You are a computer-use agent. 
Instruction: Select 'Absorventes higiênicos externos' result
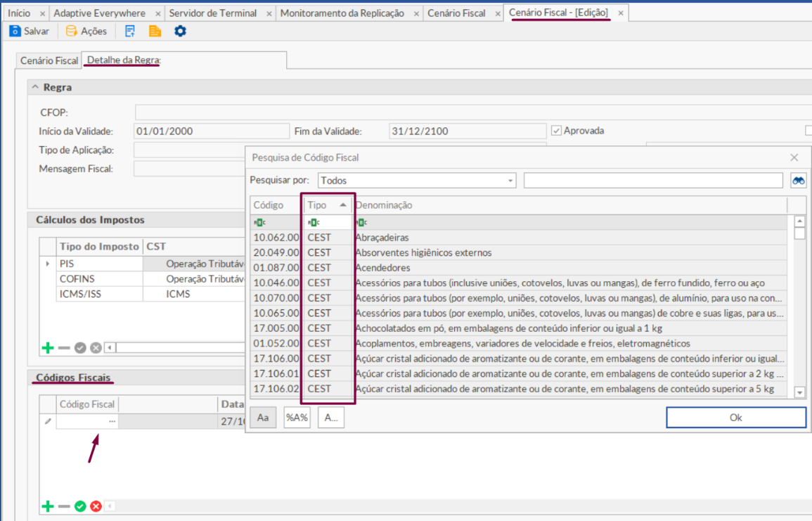coord(518,252)
